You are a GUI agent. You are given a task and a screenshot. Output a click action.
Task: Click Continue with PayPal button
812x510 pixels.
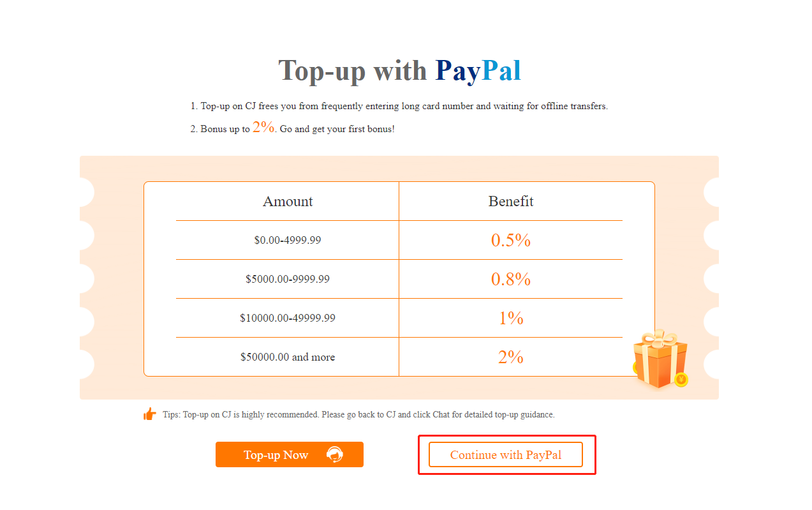505,454
